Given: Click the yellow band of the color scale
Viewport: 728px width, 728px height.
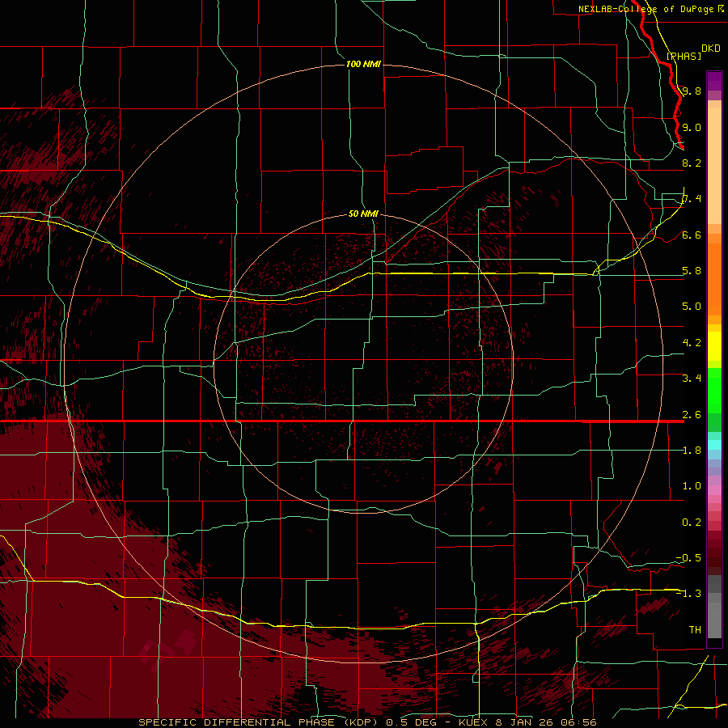Looking at the screenshot, I should pos(714,346).
